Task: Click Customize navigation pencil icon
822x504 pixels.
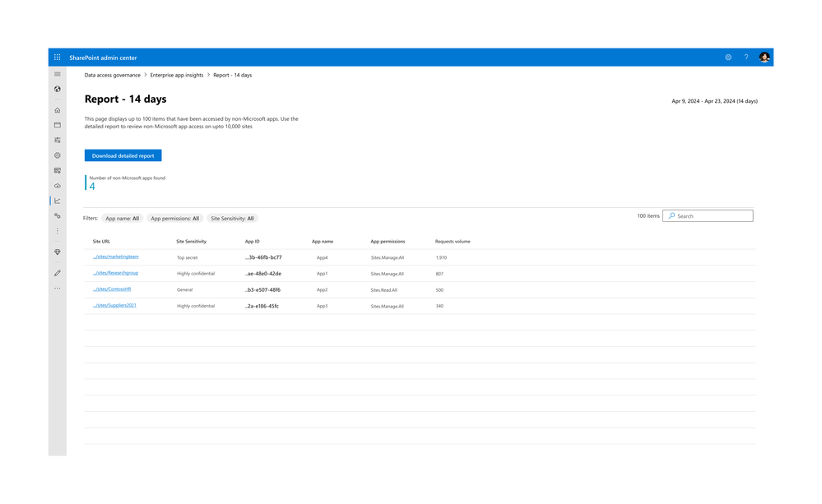Action: [57, 273]
